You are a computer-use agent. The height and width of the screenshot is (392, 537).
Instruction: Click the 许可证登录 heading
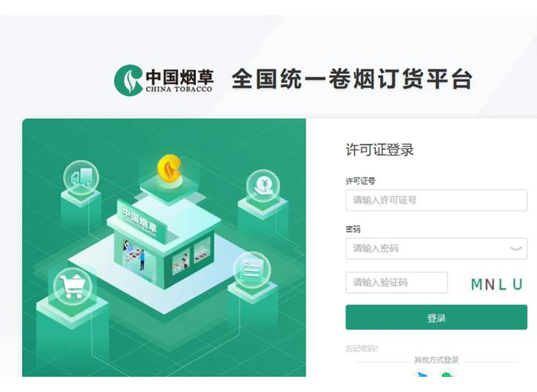pos(379,150)
